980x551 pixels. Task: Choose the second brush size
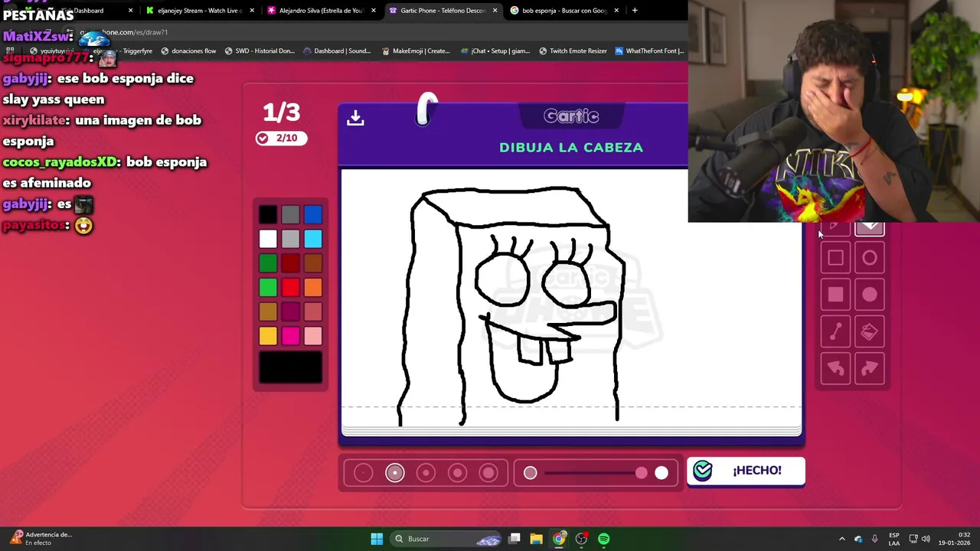click(395, 473)
